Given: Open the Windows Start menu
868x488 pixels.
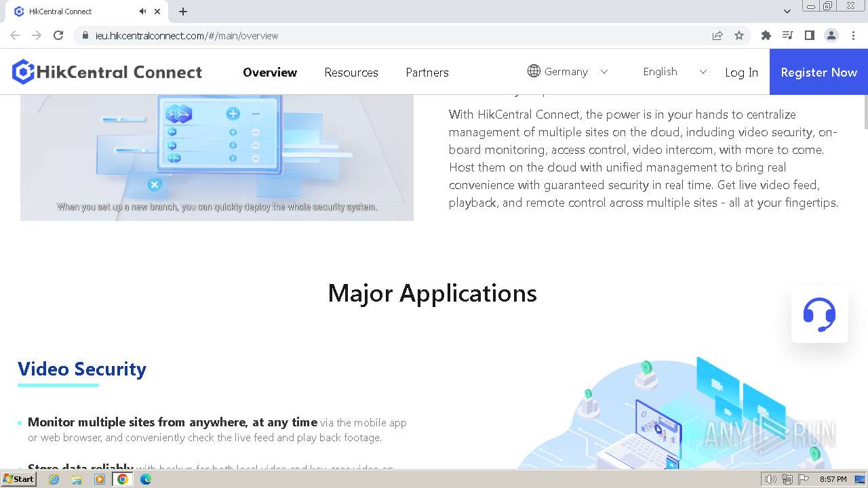Looking at the screenshot, I should (19, 479).
